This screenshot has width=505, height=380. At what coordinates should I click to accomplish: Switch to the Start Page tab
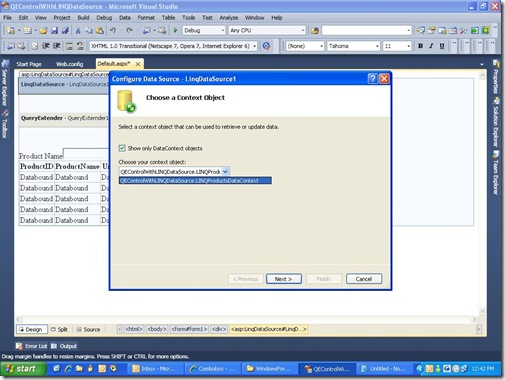click(29, 64)
